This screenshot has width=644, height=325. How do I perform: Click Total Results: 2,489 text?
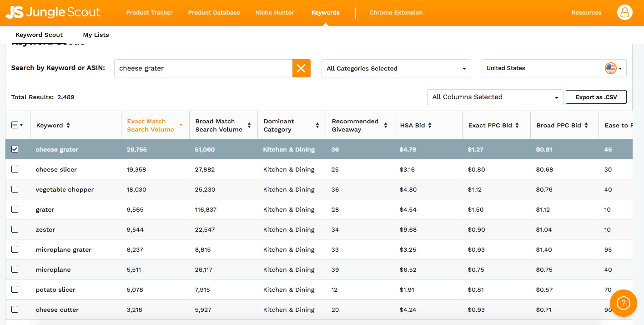pos(43,97)
